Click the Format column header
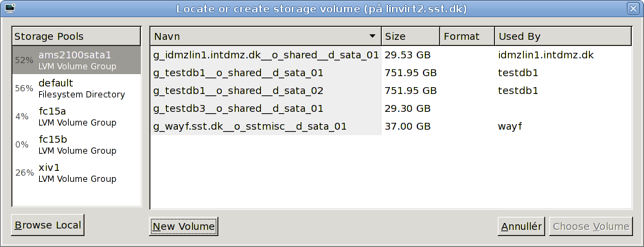The image size is (644, 247). click(467, 36)
